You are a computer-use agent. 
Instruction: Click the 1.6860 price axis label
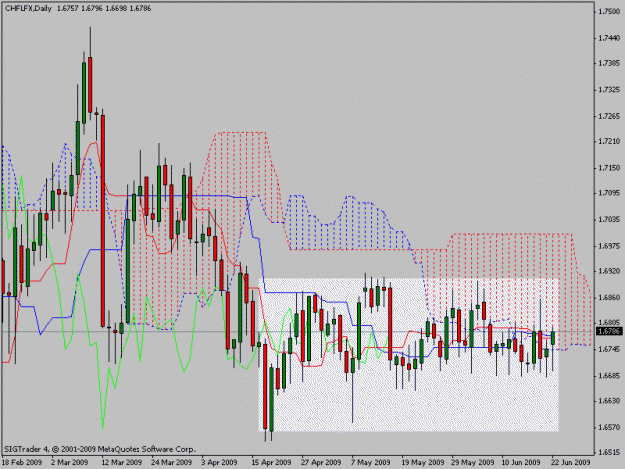609,298
